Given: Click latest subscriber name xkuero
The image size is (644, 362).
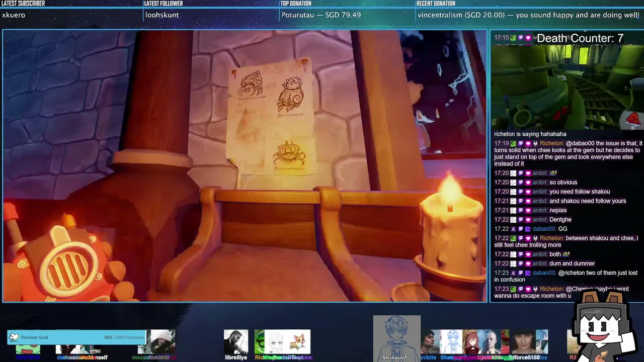Looking at the screenshot, I should pyautogui.click(x=14, y=15).
